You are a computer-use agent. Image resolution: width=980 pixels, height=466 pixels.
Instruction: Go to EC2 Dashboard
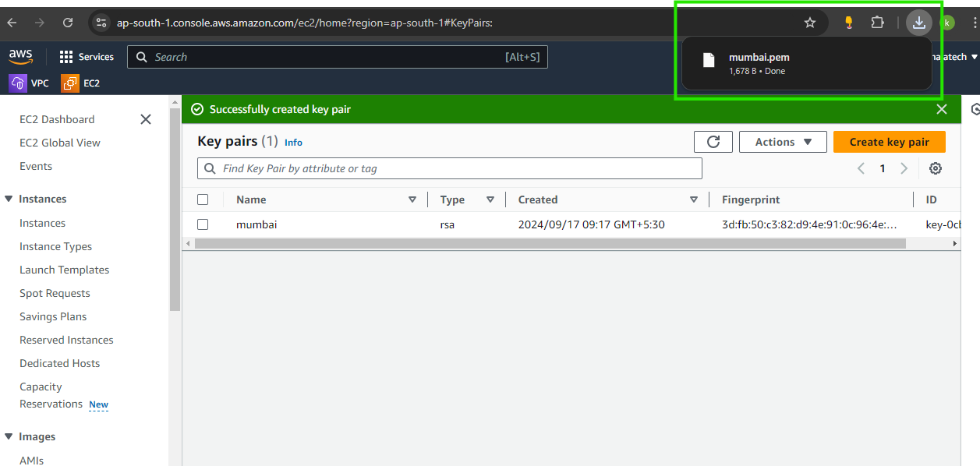[x=57, y=119]
